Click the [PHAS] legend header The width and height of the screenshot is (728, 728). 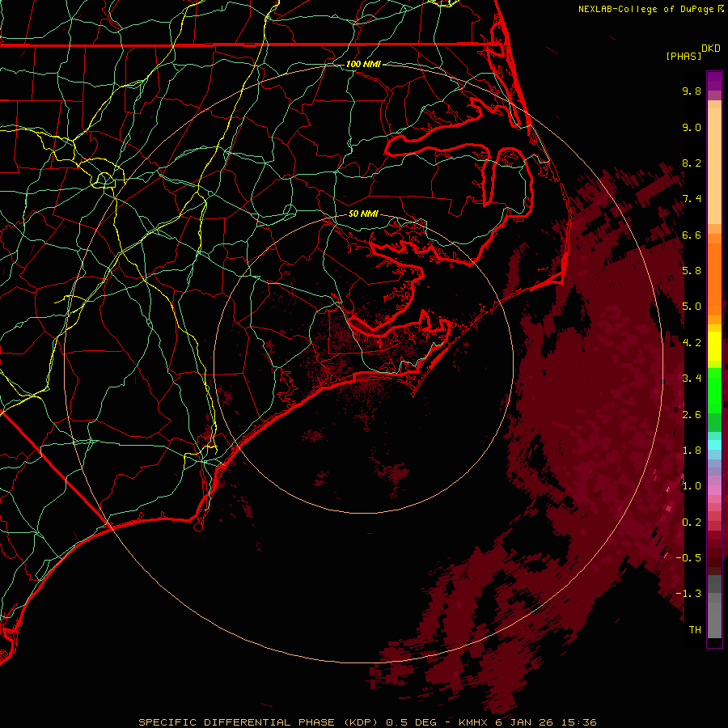click(684, 56)
